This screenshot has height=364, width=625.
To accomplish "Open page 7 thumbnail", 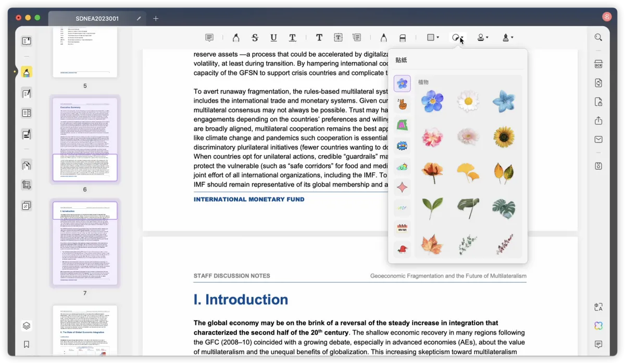I will pyautogui.click(x=85, y=244).
